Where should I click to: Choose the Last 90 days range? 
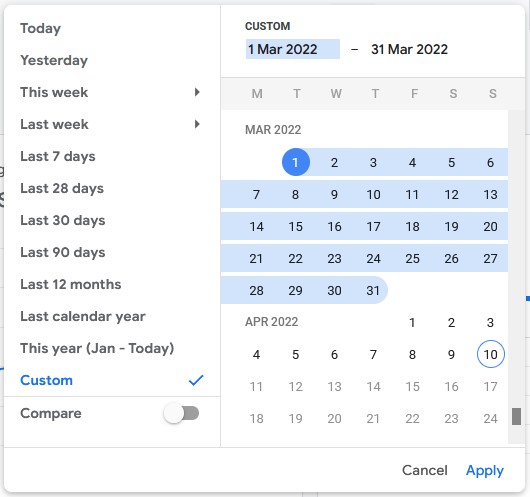click(x=63, y=252)
